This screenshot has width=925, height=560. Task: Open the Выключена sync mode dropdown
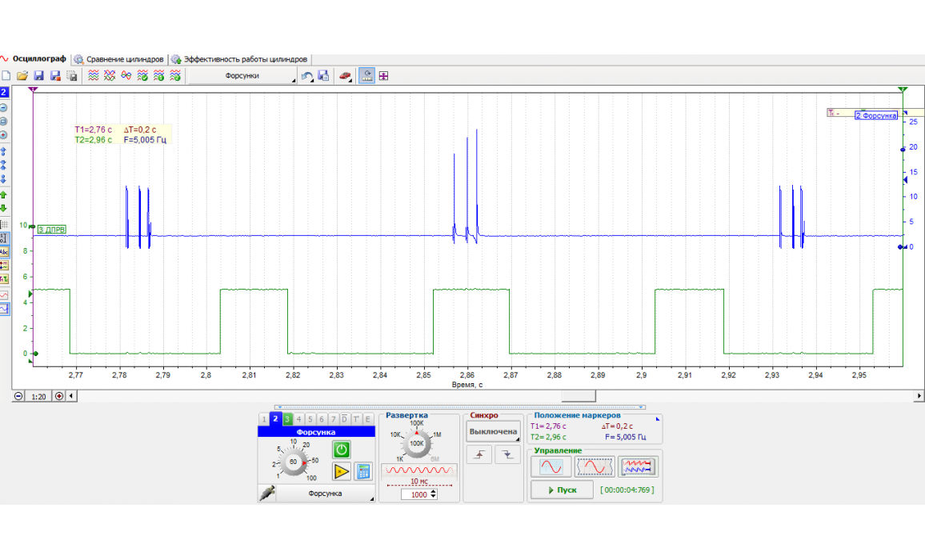coord(492,432)
